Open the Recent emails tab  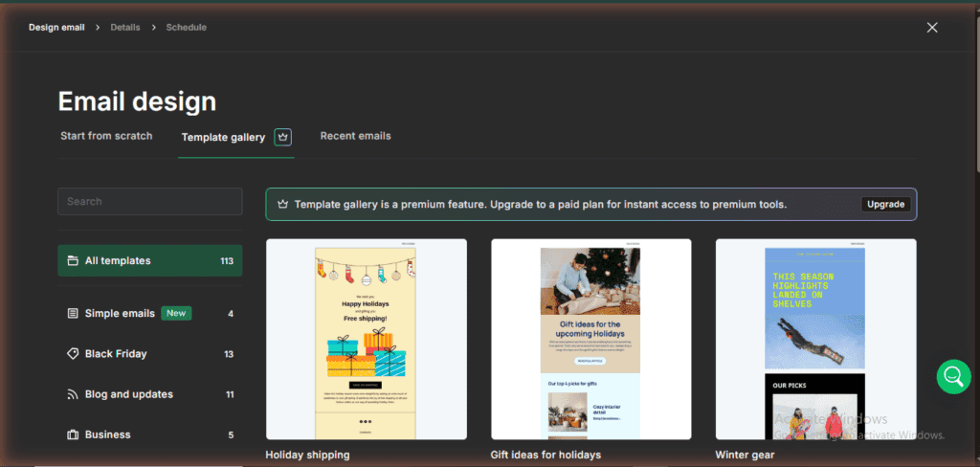(356, 136)
